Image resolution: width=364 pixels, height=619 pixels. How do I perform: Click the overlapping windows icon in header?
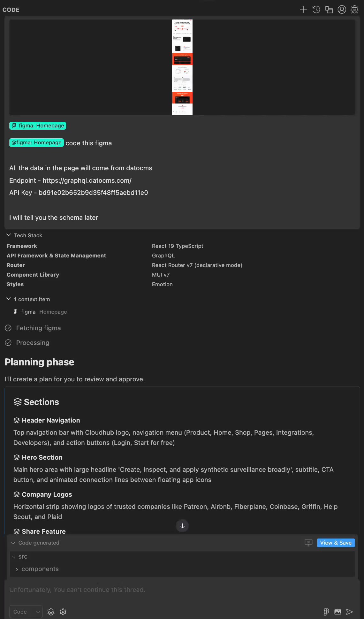(329, 10)
